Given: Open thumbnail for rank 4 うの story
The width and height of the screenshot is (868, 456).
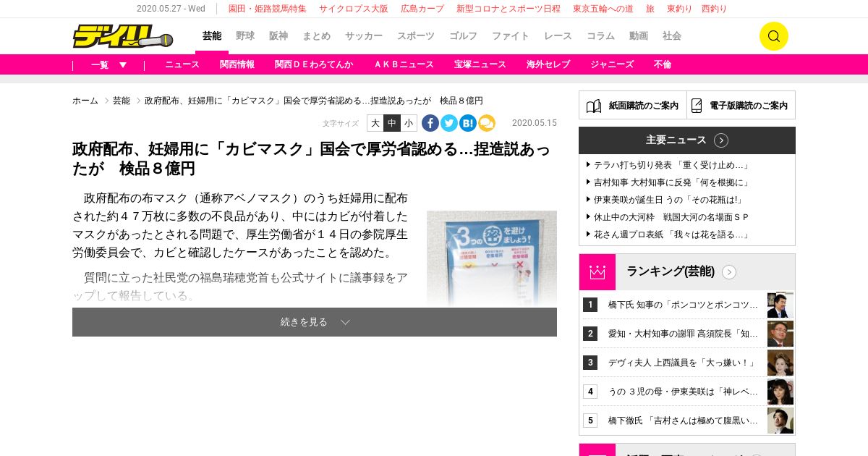Looking at the screenshot, I should pyautogui.click(x=780, y=392).
